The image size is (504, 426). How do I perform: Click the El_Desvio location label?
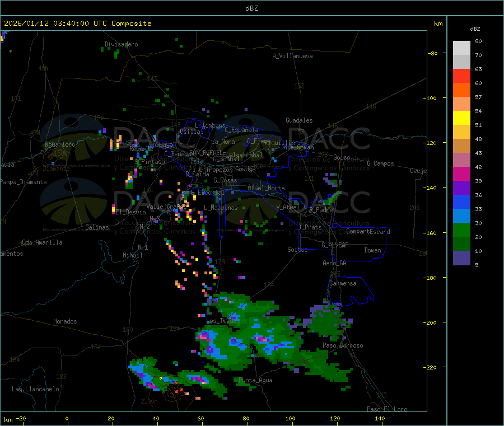pyautogui.click(x=131, y=212)
